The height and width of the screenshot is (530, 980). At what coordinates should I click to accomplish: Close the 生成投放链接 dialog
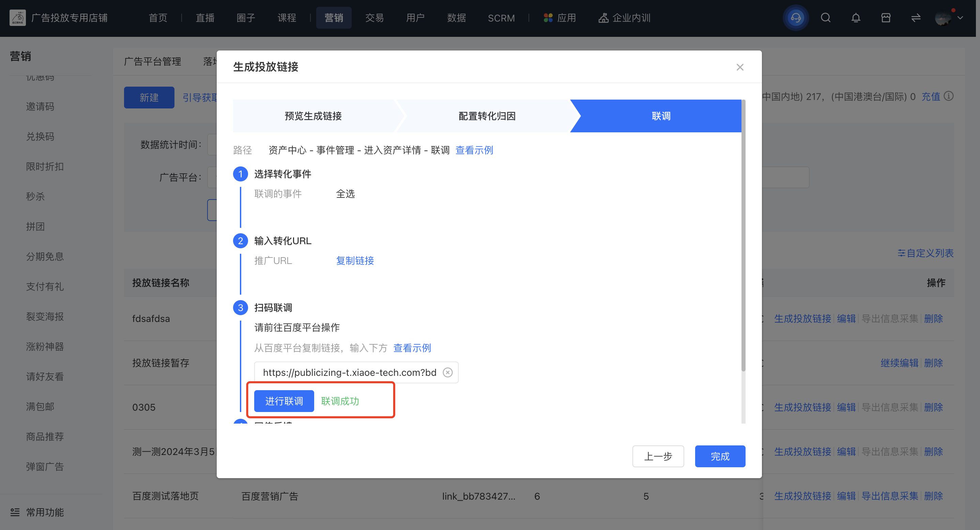pyautogui.click(x=739, y=68)
